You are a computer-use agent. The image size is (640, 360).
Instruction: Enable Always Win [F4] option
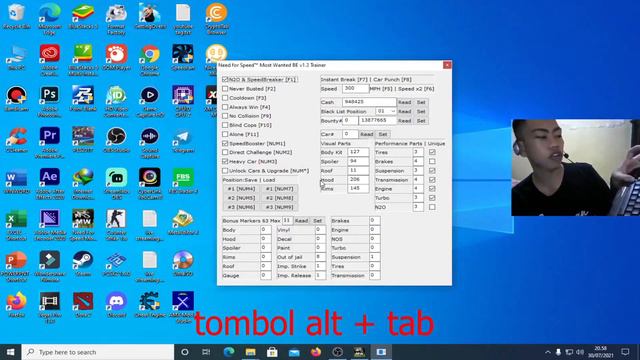point(225,107)
